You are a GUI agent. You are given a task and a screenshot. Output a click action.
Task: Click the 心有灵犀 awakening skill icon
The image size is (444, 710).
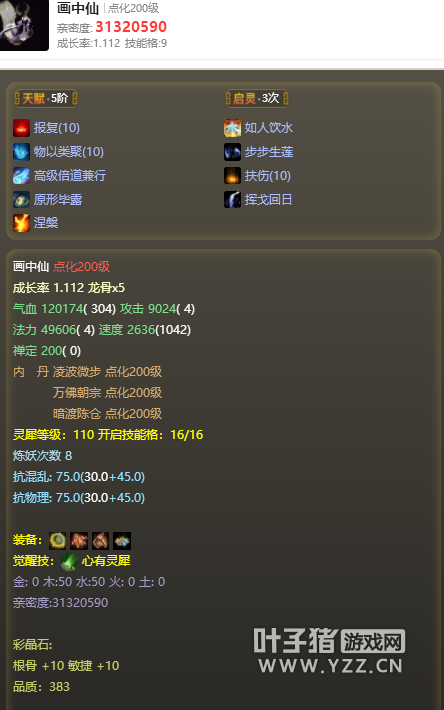click(69, 561)
